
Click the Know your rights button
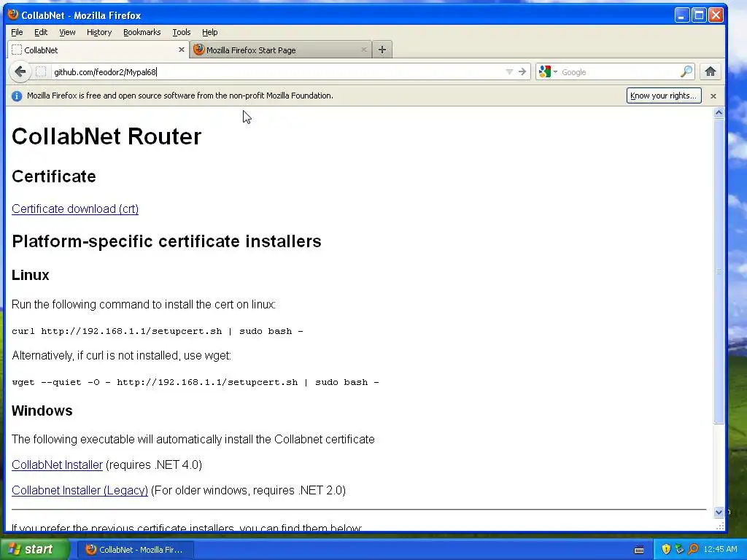coord(664,96)
